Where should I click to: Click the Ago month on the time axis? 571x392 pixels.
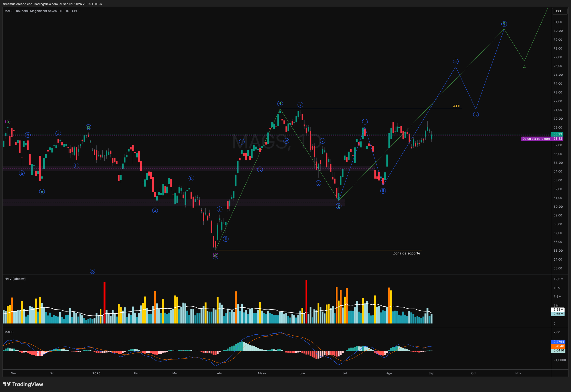pos(389,373)
